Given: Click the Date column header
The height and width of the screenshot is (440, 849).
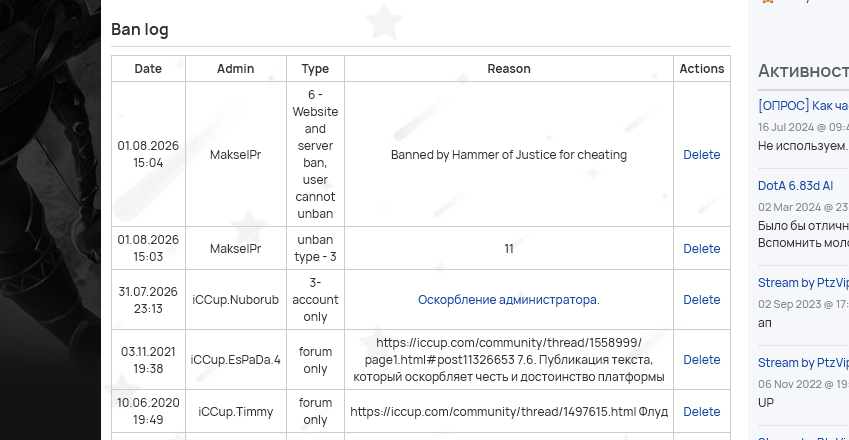Looking at the screenshot, I should tap(148, 69).
